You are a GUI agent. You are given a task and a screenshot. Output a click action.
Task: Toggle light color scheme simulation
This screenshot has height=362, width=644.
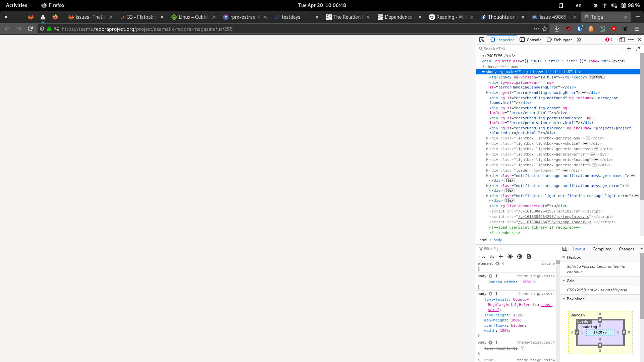pyautogui.click(x=510, y=256)
